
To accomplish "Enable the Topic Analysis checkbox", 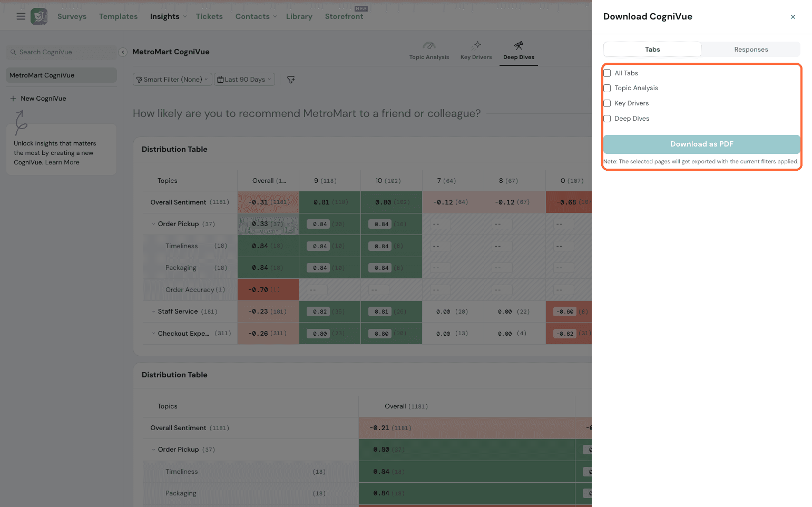I will pyautogui.click(x=608, y=88).
